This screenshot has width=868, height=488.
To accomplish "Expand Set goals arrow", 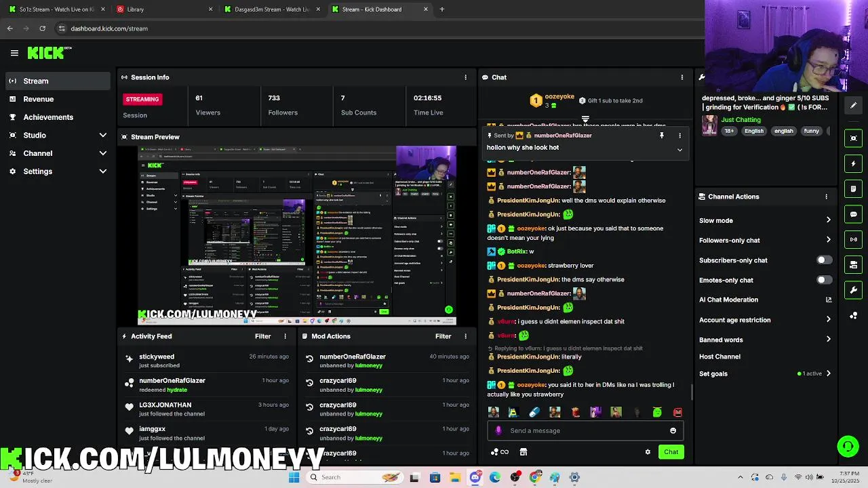I will click(828, 373).
